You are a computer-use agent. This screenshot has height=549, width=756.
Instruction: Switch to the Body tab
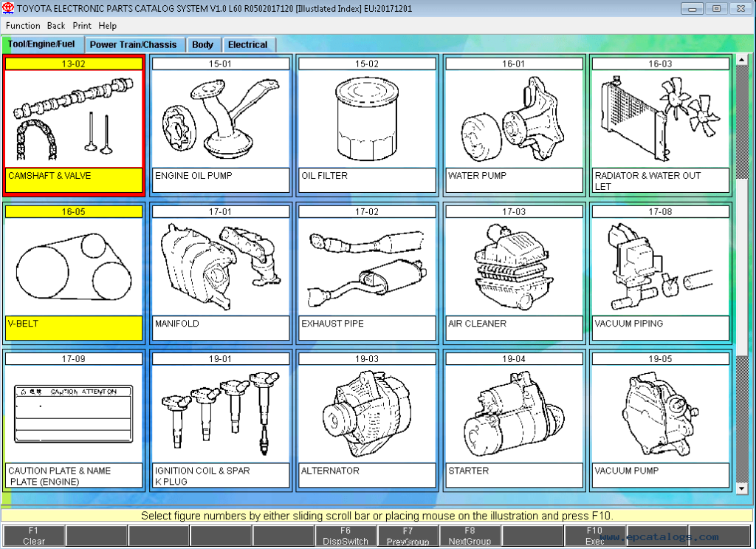pyautogui.click(x=204, y=44)
